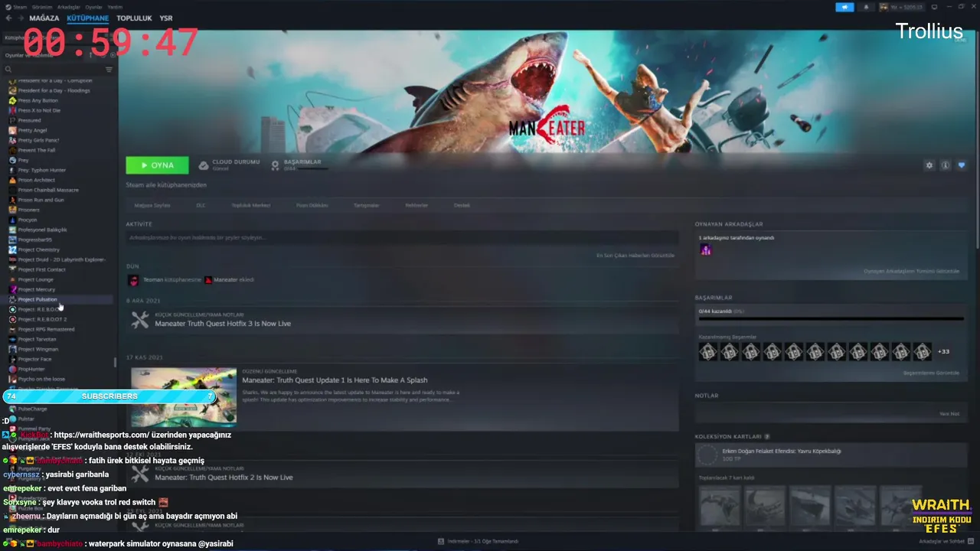Open Arkadaşlar ve Sohbet friends chat
Image resolution: width=980 pixels, height=551 pixels.
946,541
